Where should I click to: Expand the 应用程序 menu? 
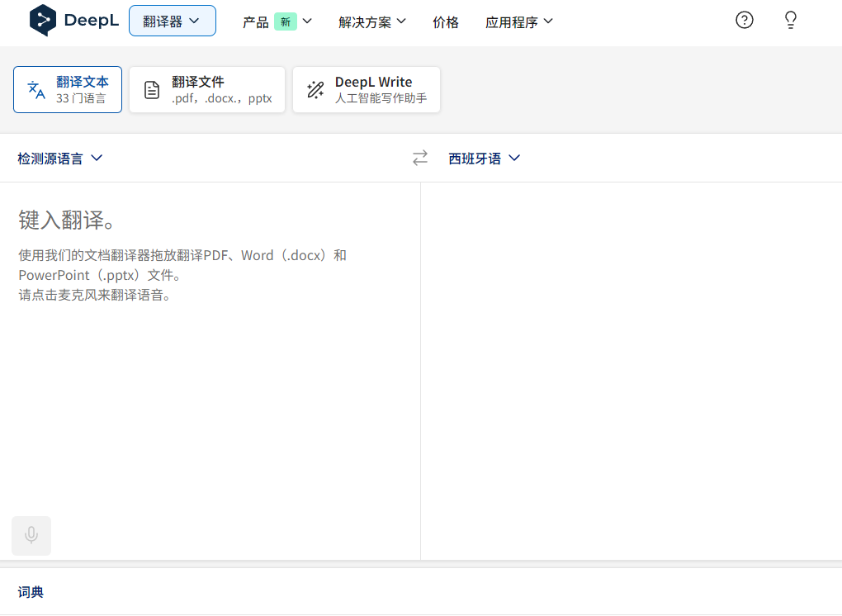tap(518, 22)
